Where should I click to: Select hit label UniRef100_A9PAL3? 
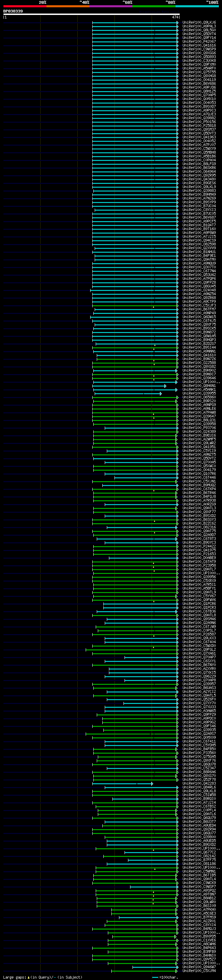[x=199, y=26]
